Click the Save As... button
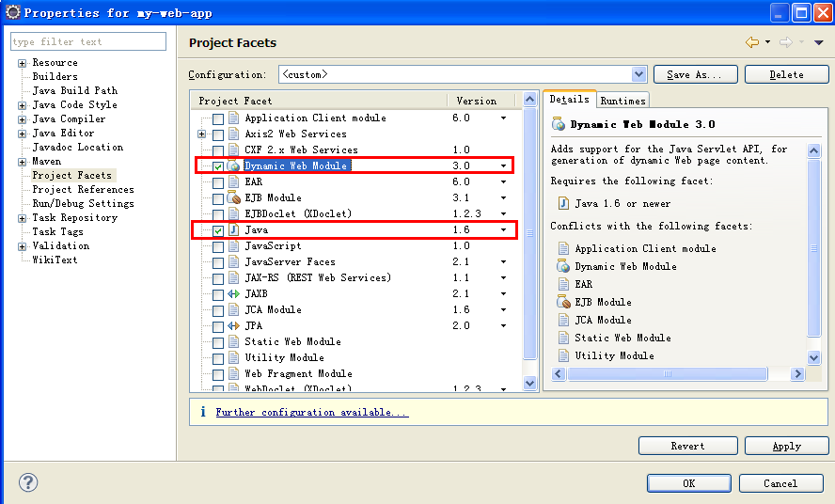835x504 pixels. (696, 74)
